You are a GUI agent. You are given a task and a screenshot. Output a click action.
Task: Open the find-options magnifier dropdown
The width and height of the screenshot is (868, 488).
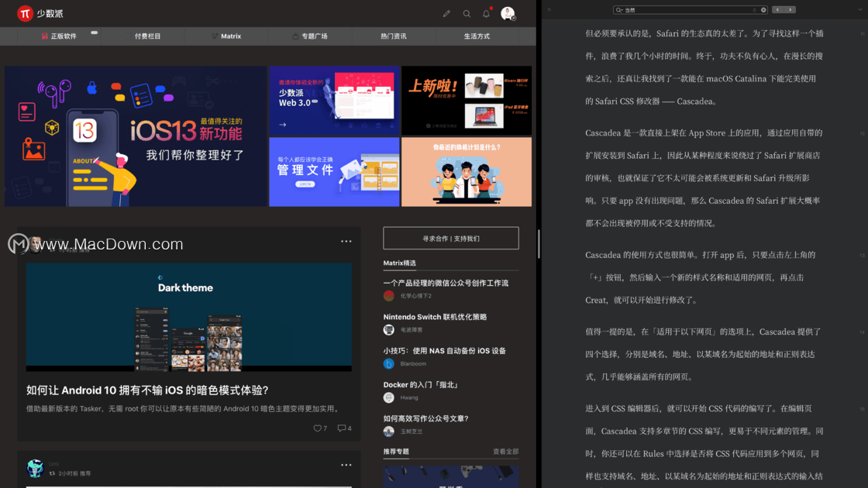point(619,10)
